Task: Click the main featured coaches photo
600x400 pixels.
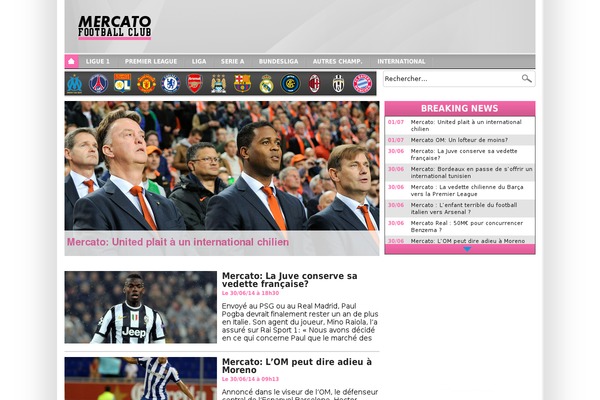Action: pyautogui.click(x=222, y=165)
